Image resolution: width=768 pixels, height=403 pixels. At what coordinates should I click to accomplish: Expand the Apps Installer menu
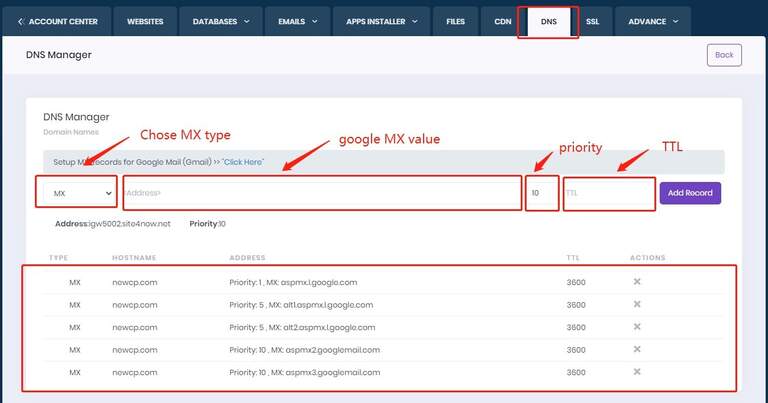click(382, 22)
